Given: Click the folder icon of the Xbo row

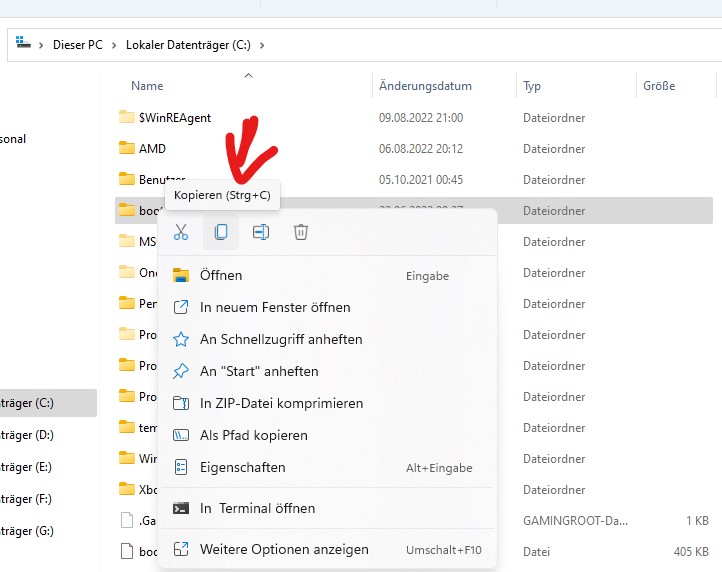Looking at the screenshot, I should tap(127, 488).
